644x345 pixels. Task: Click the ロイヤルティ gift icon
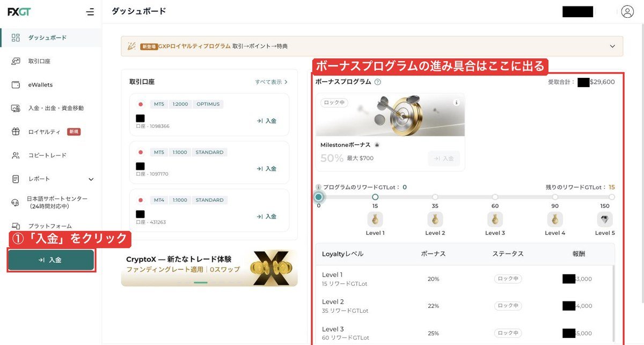pos(16,132)
